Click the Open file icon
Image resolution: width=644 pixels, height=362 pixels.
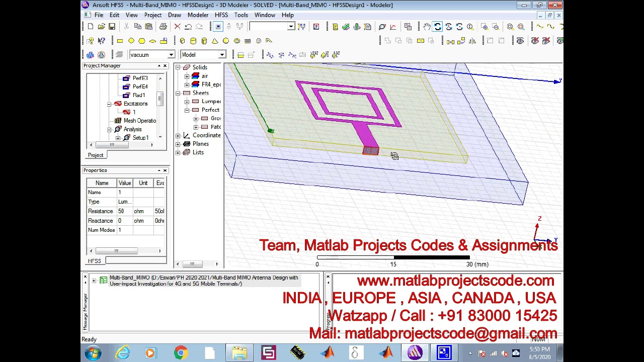[101, 27]
